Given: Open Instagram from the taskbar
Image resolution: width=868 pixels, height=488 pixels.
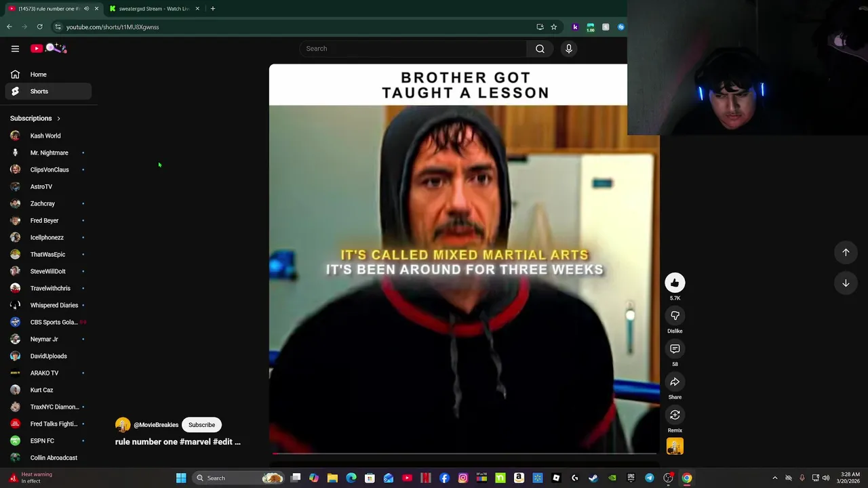Looking at the screenshot, I should coord(463,478).
